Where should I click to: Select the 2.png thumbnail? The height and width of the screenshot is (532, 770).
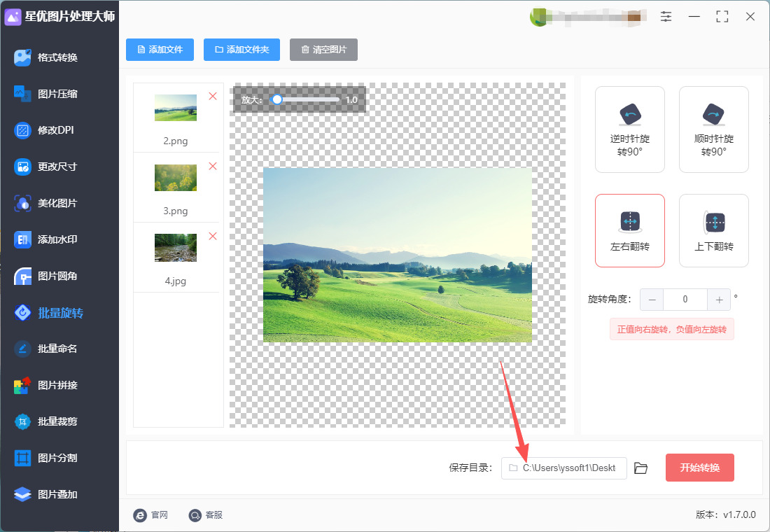[175, 108]
